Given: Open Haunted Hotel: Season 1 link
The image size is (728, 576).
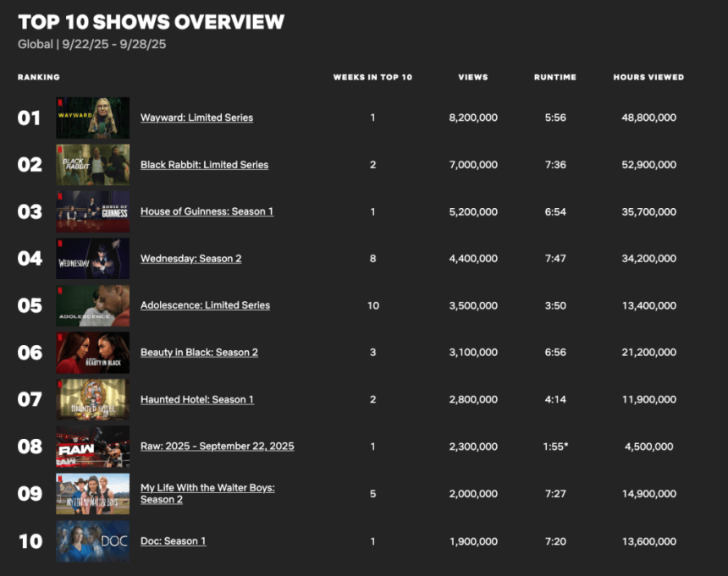Looking at the screenshot, I should pyautogui.click(x=196, y=399).
